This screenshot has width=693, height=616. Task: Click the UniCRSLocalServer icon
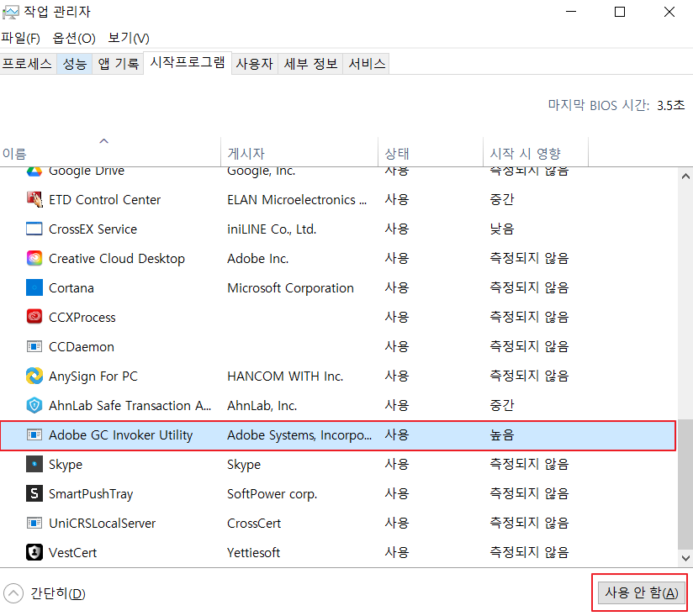pyautogui.click(x=34, y=523)
